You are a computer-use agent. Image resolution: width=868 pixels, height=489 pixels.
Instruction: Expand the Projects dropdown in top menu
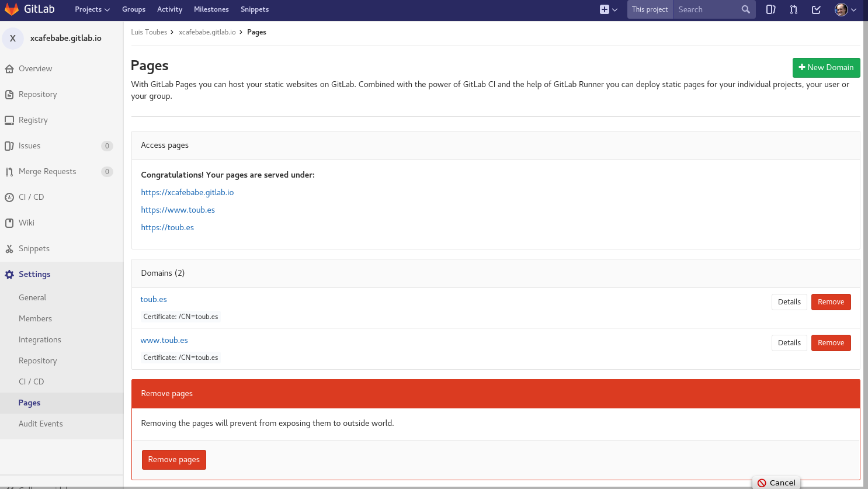pos(92,9)
